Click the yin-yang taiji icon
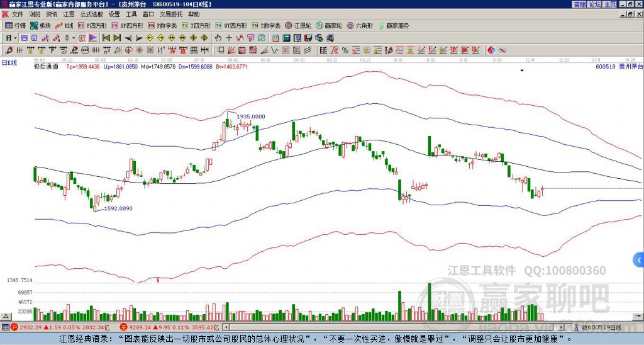The width and height of the screenshot is (644, 345). 491,50
